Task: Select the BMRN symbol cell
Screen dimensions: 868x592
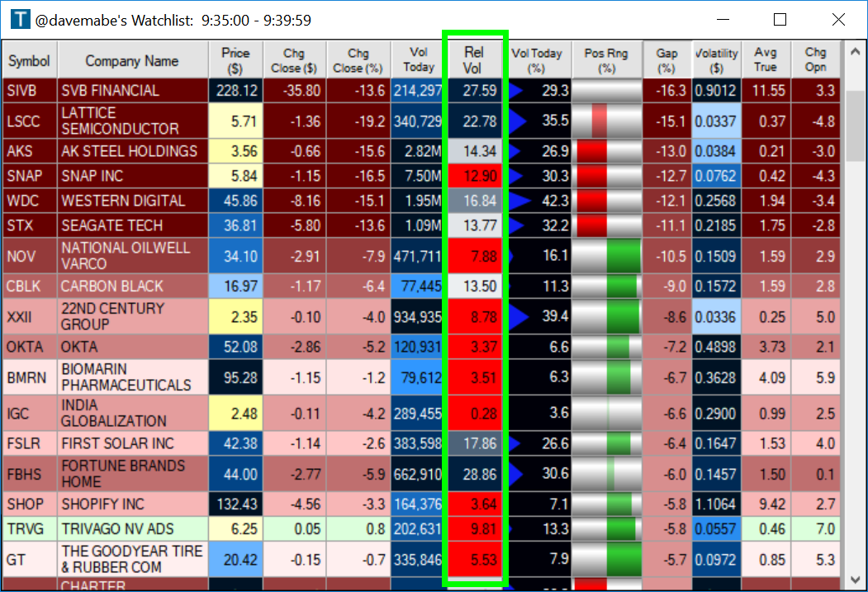Action: coord(30,377)
